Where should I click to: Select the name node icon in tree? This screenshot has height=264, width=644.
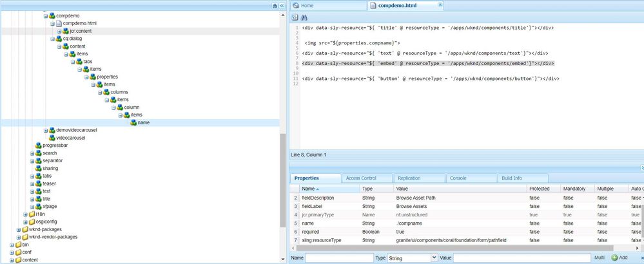[133, 122]
